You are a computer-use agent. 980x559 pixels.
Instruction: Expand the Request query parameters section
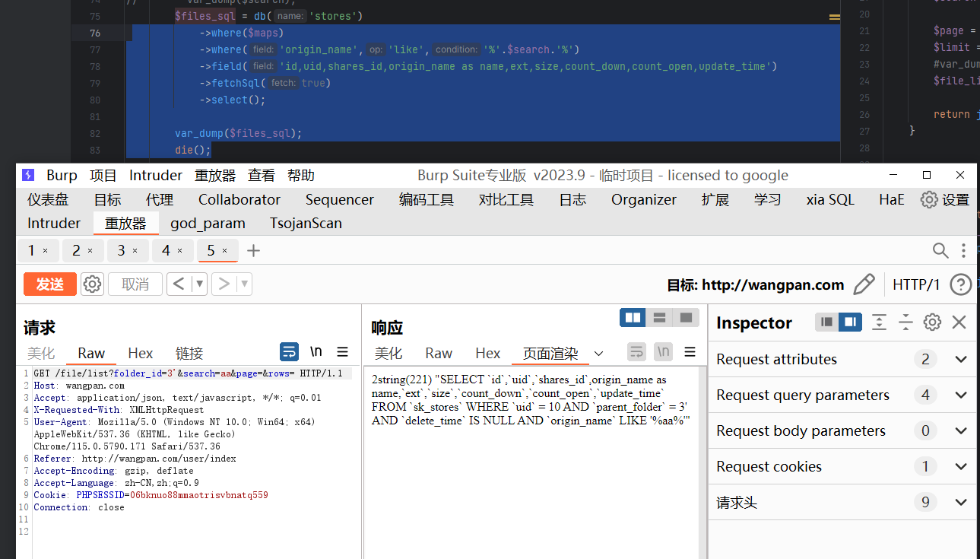(x=842, y=395)
